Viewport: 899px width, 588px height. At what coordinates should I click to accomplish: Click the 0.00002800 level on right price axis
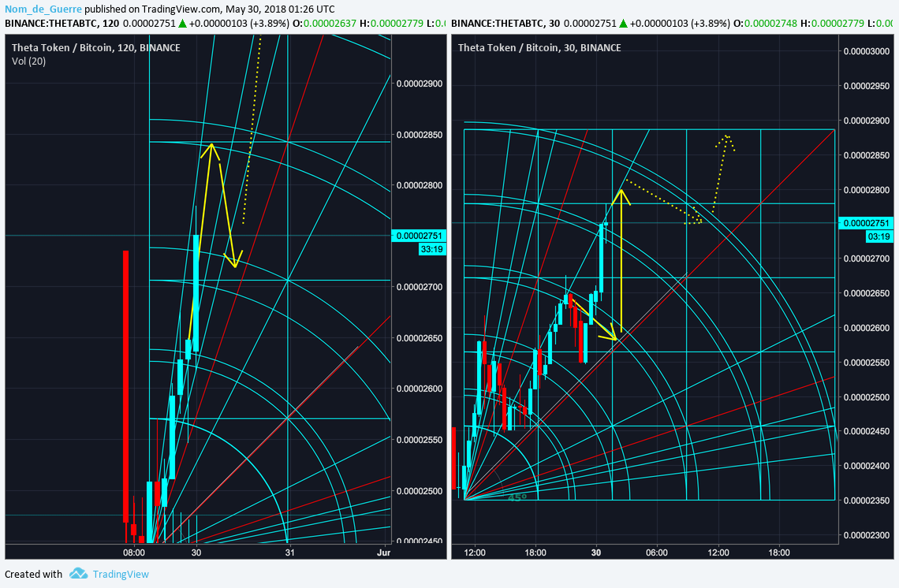[867, 190]
